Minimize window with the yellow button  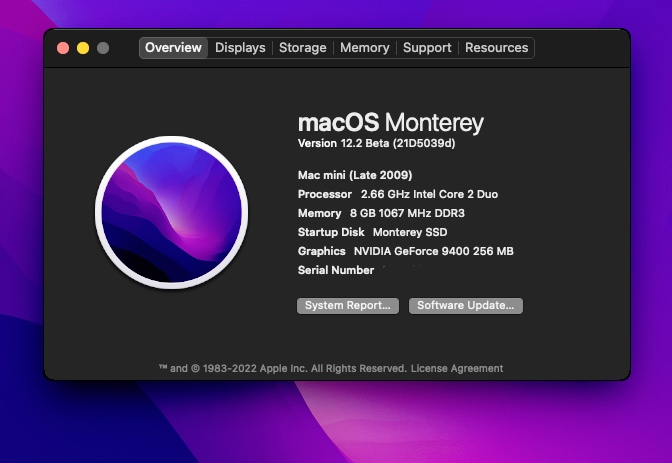point(83,48)
